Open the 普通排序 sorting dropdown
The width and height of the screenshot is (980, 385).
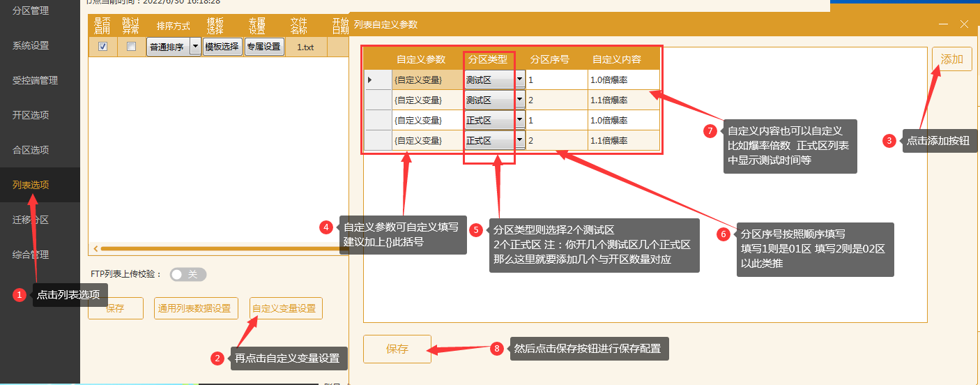click(195, 47)
